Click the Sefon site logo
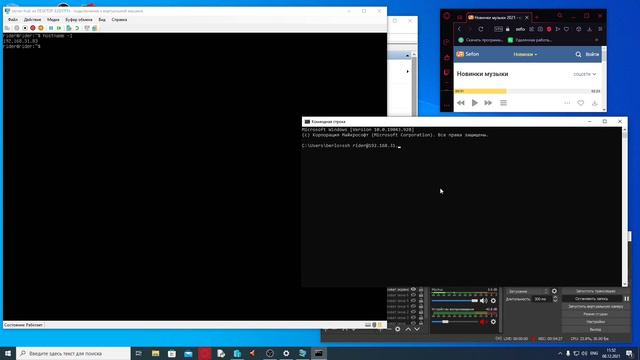640x360 pixels. (467, 54)
